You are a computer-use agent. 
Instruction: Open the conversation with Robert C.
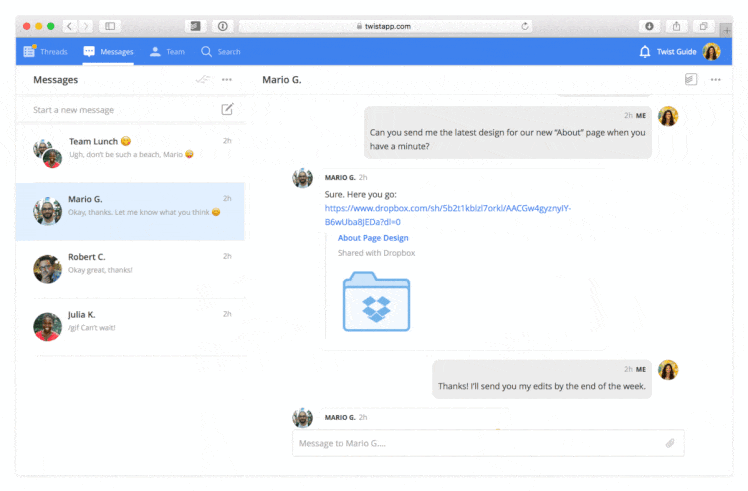pos(130,269)
